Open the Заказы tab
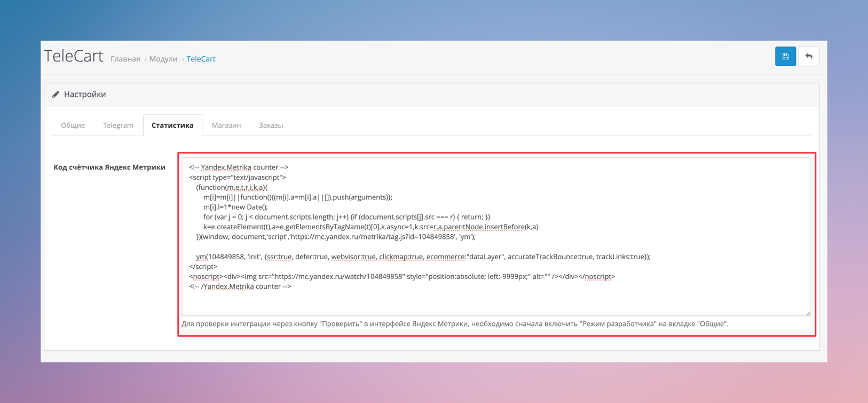Image resolution: width=868 pixels, height=403 pixels. tap(271, 126)
